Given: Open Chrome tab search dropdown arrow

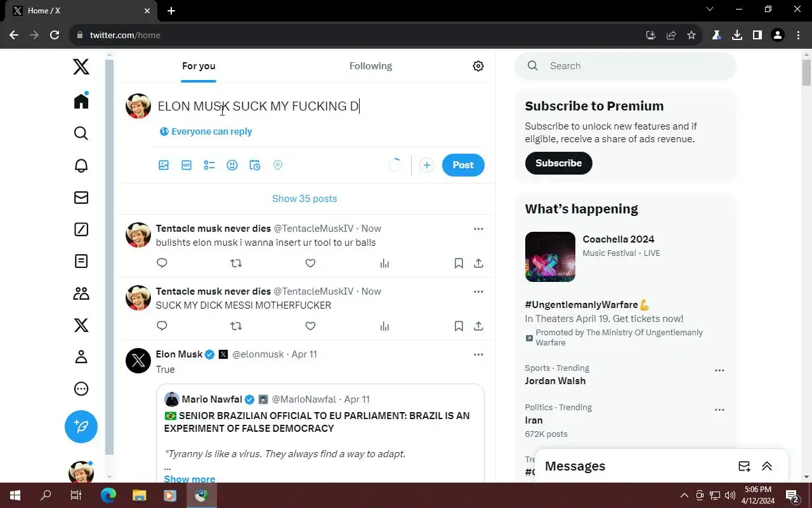Looking at the screenshot, I should (x=710, y=10).
